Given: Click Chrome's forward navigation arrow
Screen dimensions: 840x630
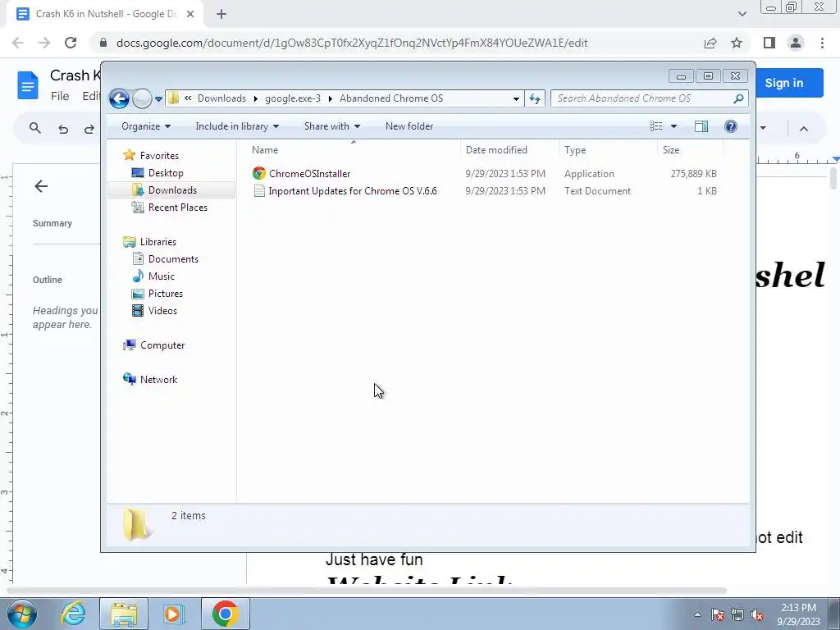Looking at the screenshot, I should (x=44, y=43).
